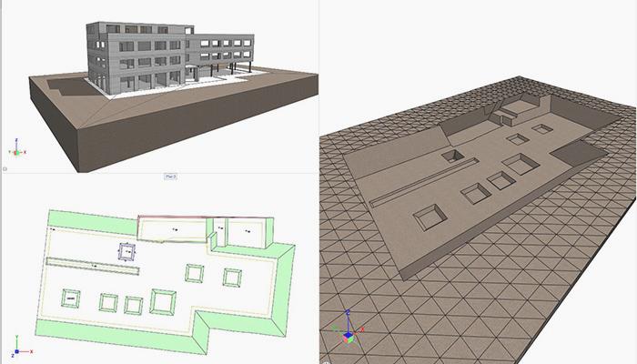Select the rightmost rectangle at plan's top edge

click(x=246, y=232)
